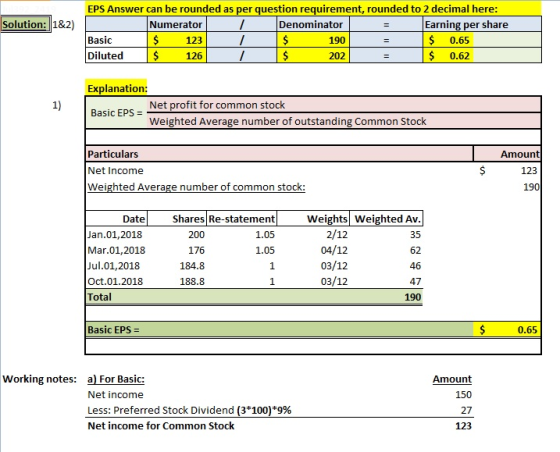This screenshot has height=452, width=560.
Task: Click the Solution: label cell
Action: tap(25, 24)
